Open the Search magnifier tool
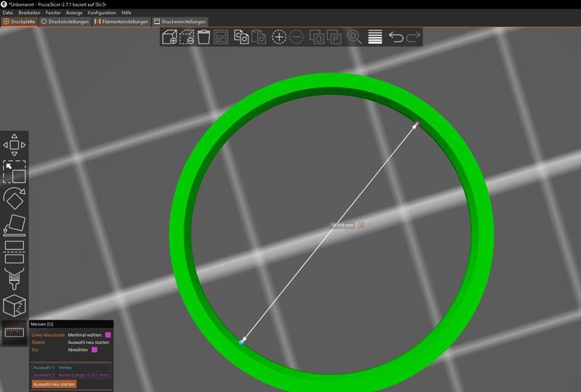This screenshot has width=581, height=392. (354, 37)
